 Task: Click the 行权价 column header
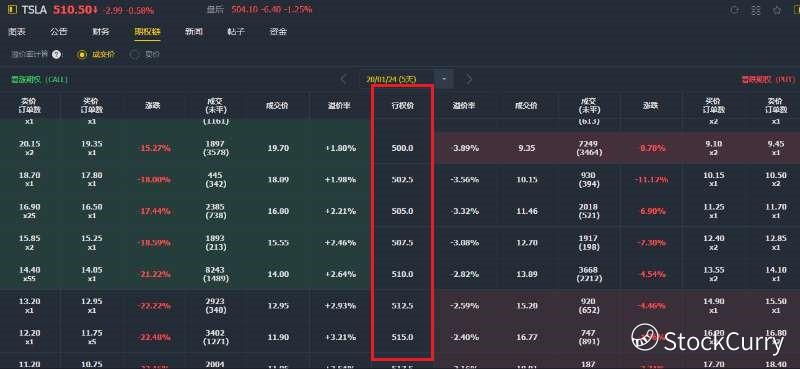point(403,106)
